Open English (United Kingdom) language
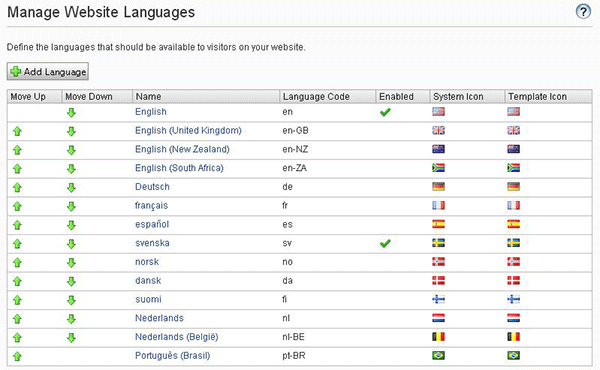 coord(188,130)
